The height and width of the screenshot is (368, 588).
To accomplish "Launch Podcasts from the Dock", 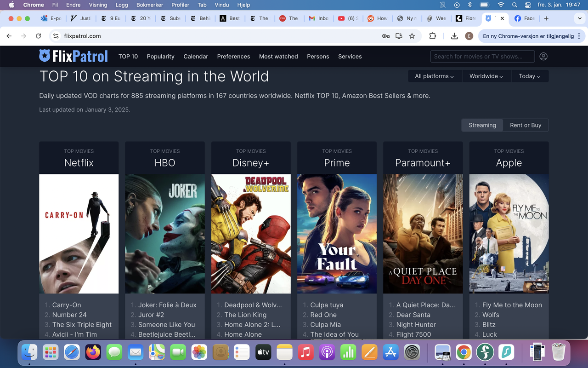I will pyautogui.click(x=327, y=352).
